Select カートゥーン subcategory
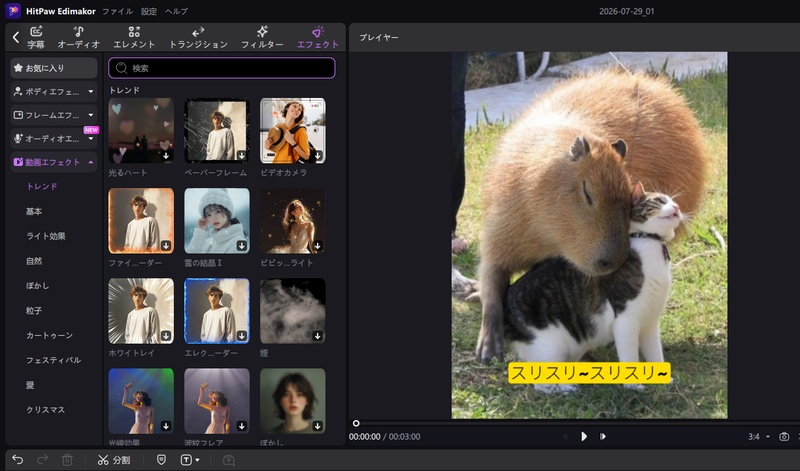 pyautogui.click(x=49, y=335)
